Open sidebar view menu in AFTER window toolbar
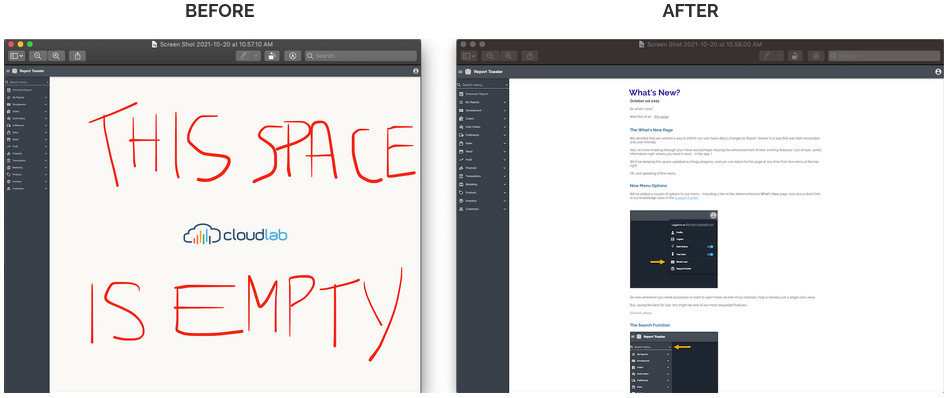The image size is (949, 398). pyautogui.click(x=469, y=56)
